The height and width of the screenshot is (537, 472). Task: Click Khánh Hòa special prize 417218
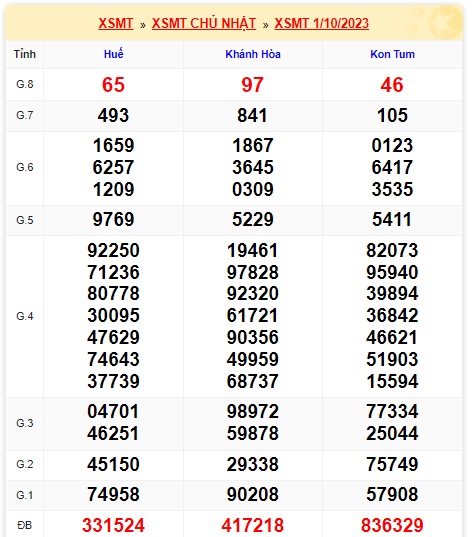point(253,525)
